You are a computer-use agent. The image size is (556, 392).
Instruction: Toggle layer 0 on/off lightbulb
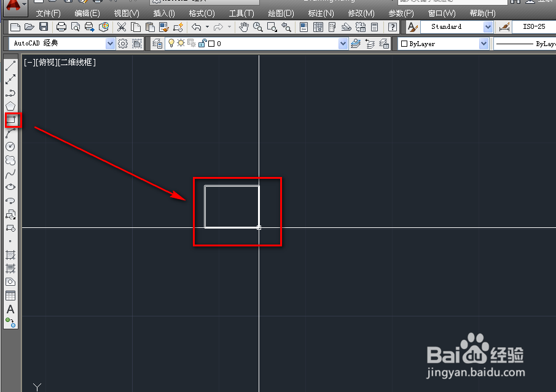pos(171,43)
